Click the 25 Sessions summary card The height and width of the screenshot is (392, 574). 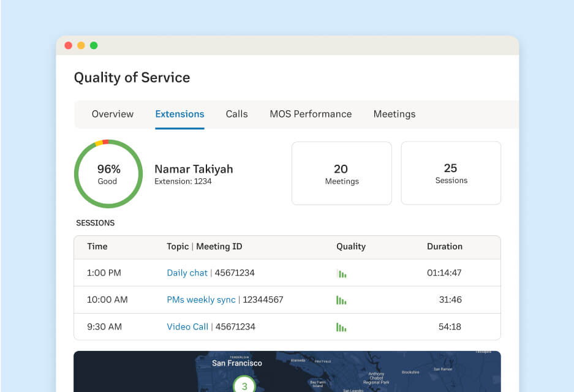pyautogui.click(x=451, y=173)
